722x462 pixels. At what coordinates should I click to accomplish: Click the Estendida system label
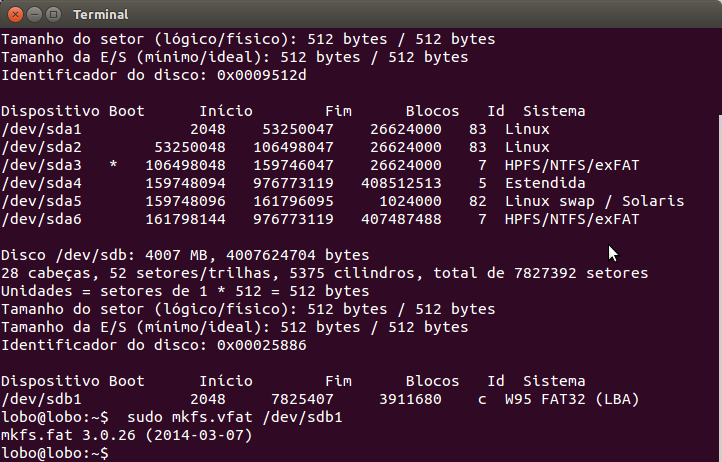point(545,183)
